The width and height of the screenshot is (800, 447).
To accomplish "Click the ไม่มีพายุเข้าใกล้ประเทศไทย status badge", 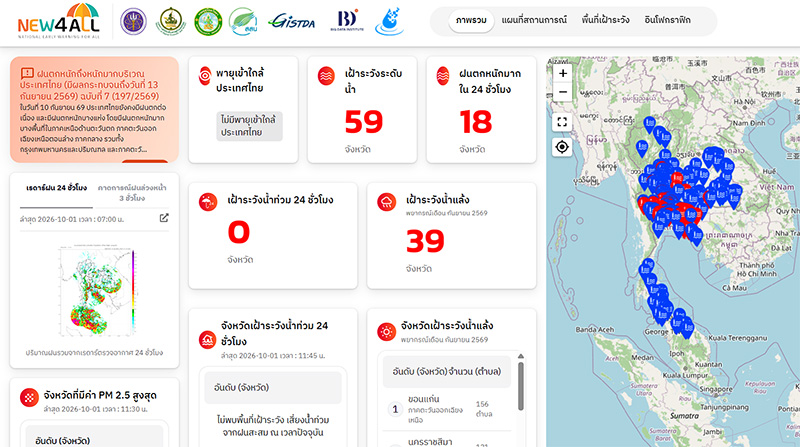I will click(x=249, y=126).
